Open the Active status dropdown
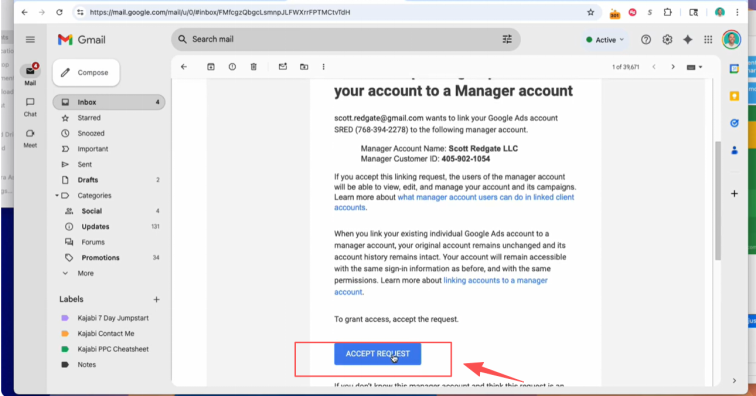This screenshot has width=756, height=396. point(605,40)
